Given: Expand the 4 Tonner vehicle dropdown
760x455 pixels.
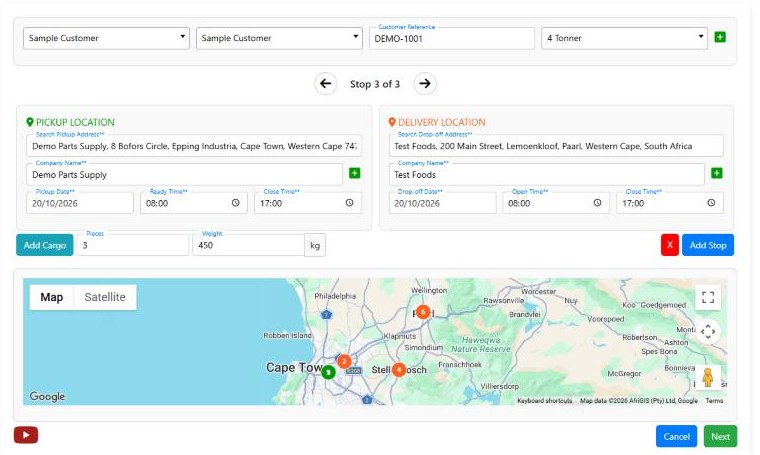Looking at the screenshot, I should click(x=624, y=38).
